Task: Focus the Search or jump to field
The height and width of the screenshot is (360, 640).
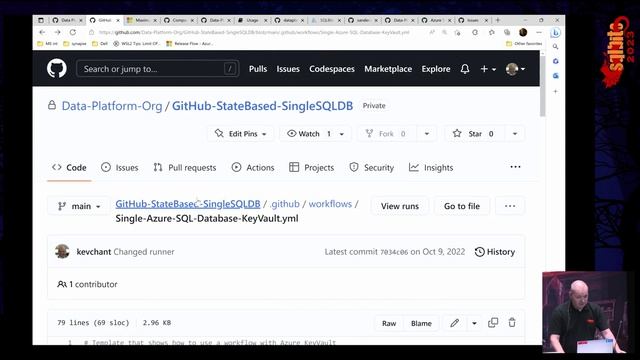Action: coord(158,69)
